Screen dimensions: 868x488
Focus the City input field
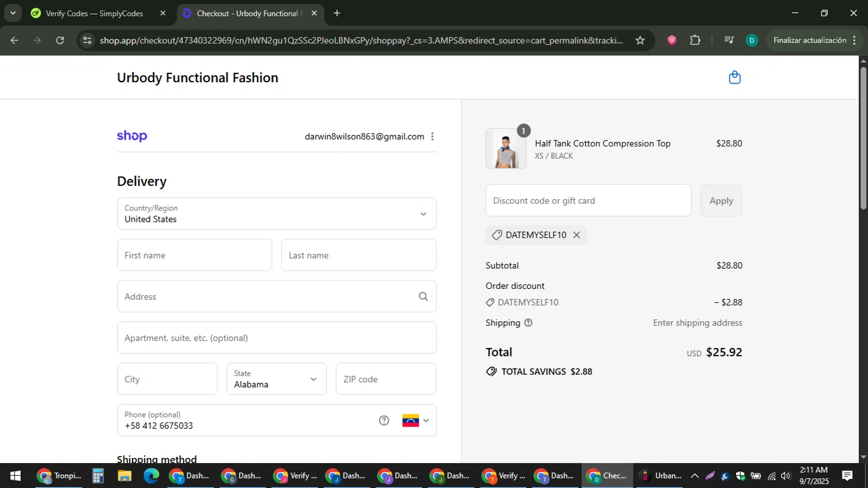[167, 379]
